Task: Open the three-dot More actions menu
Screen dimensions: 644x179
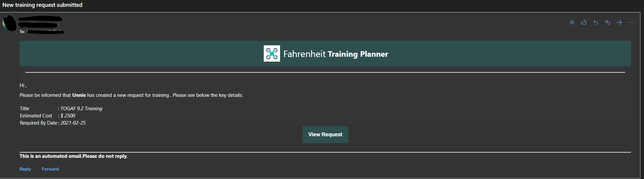Action: (x=631, y=22)
